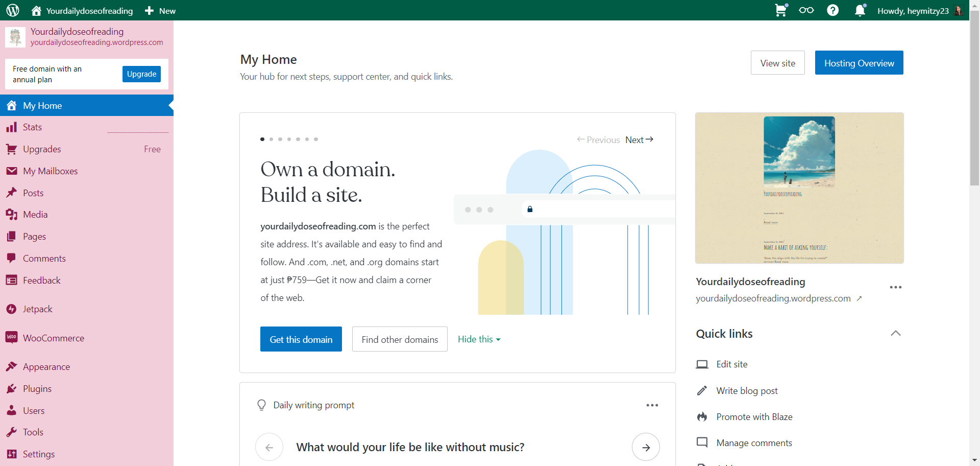Click the Users person icon
This screenshot has height=466, width=980.
pyautogui.click(x=12, y=410)
